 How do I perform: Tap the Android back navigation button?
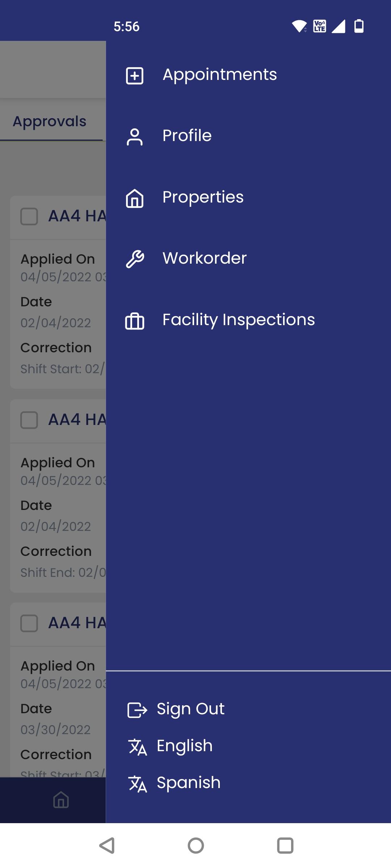(107, 846)
